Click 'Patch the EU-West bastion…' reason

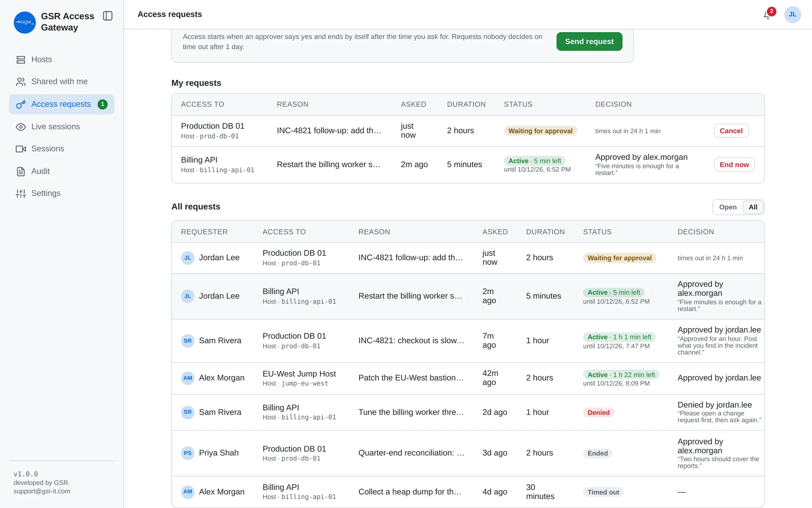[x=411, y=378]
